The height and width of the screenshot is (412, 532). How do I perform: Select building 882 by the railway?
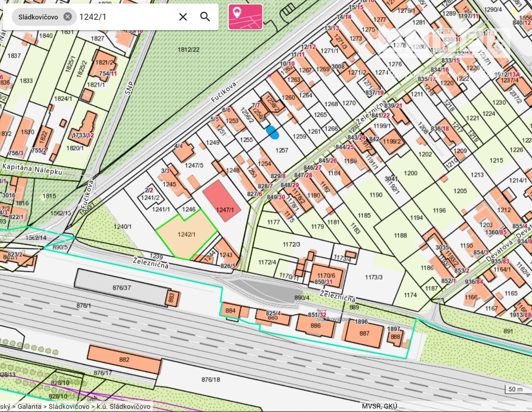coord(124,359)
